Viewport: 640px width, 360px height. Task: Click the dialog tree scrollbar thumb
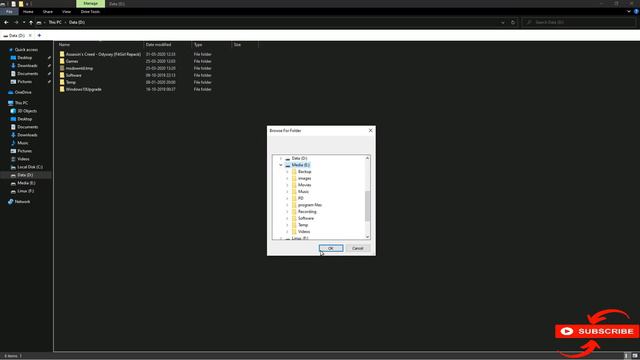click(367, 206)
